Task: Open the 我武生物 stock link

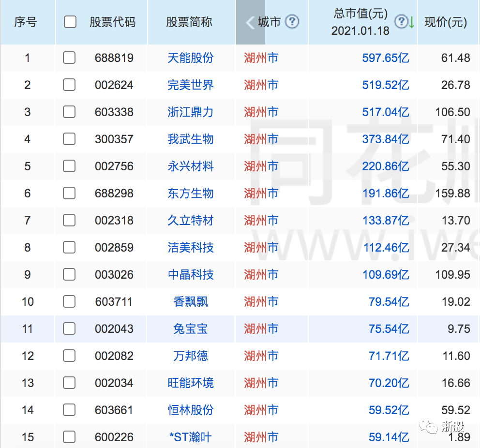Action: (x=191, y=139)
